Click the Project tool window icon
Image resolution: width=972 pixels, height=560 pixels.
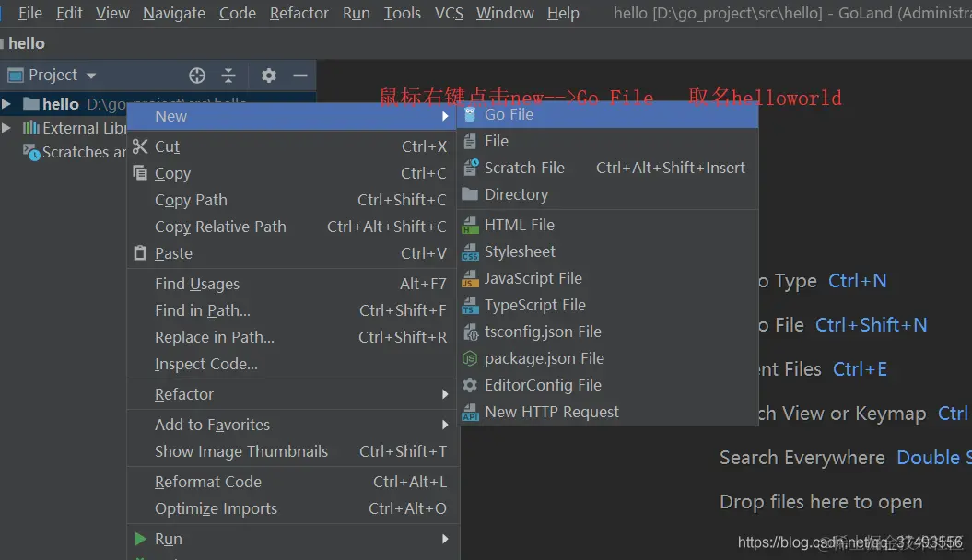coord(16,76)
